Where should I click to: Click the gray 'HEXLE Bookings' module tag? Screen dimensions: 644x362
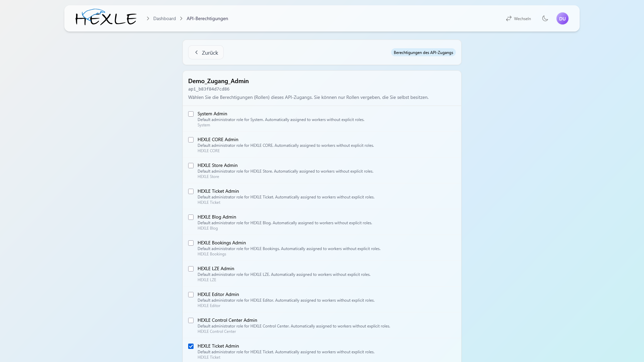pos(212,254)
